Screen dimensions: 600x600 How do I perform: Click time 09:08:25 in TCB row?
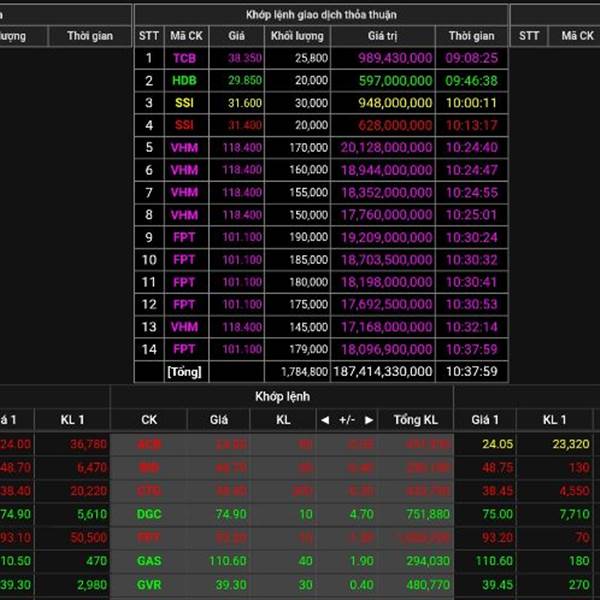coord(471,58)
